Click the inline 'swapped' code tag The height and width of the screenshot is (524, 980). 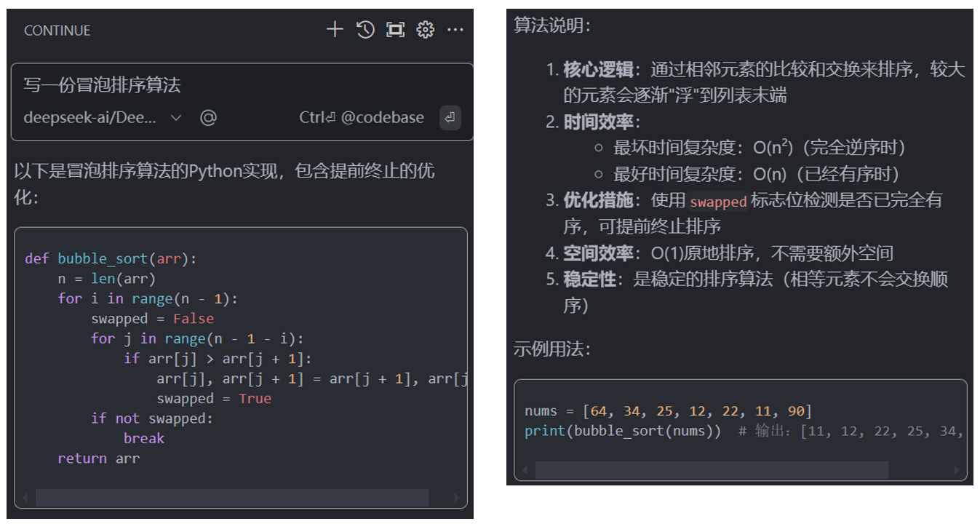[x=719, y=202]
